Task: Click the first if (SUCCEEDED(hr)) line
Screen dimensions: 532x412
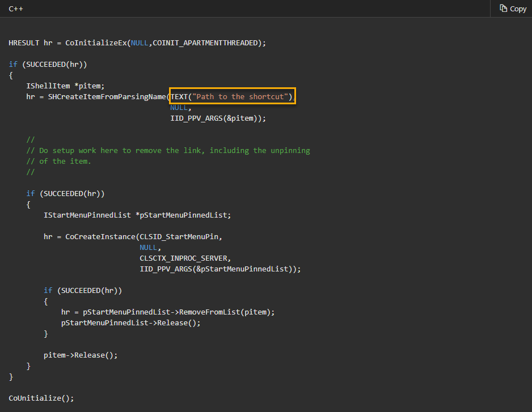Action: click(48, 65)
